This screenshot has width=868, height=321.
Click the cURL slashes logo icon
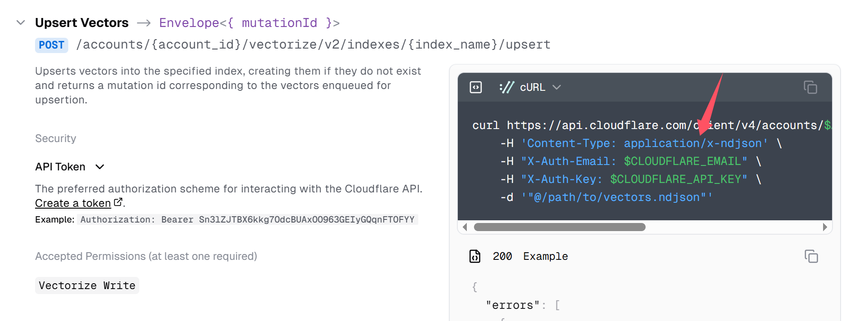point(507,87)
